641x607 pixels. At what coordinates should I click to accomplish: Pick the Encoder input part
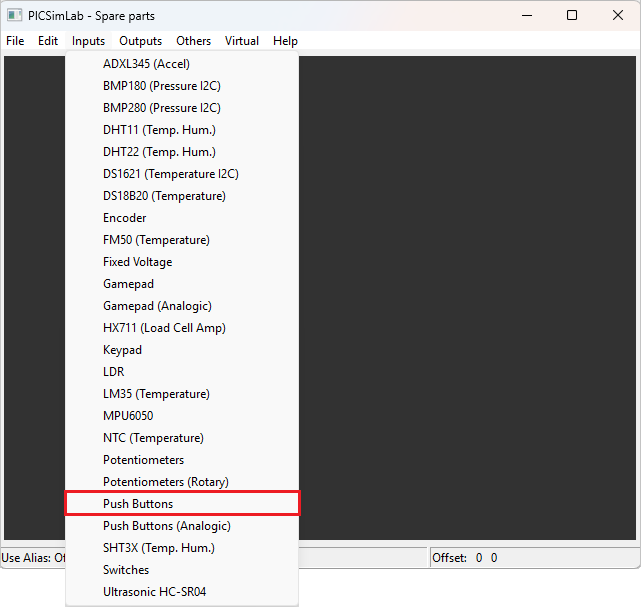[x=125, y=218]
